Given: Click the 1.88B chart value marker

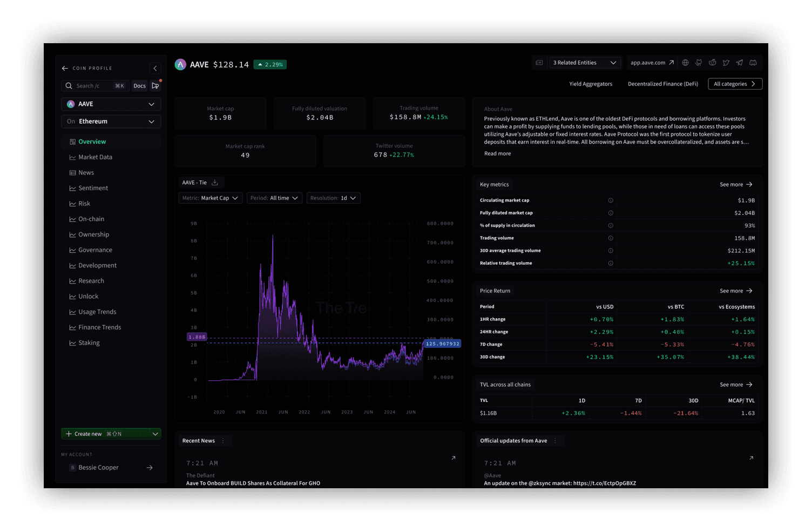Looking at the screenshot, I should (197, 337).
